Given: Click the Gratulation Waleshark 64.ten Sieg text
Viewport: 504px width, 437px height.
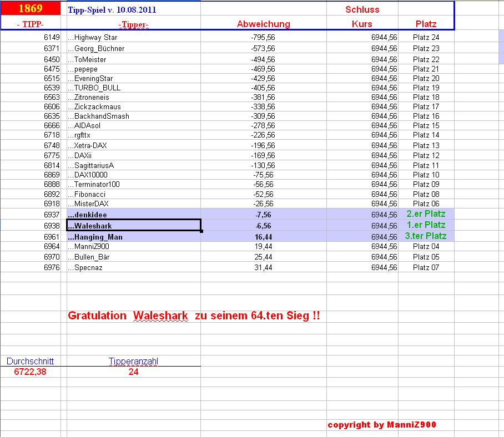Looking at the screenshot, I should click(194, 316).
